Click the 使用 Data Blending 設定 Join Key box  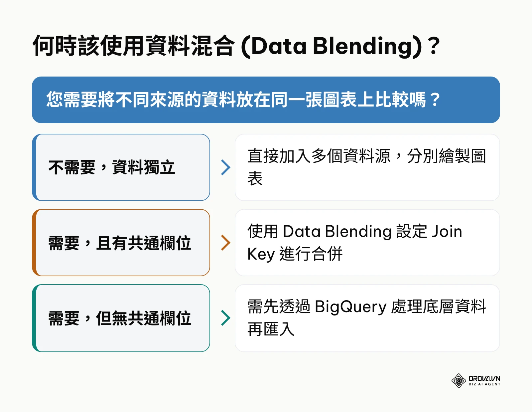tap(367, 243)
